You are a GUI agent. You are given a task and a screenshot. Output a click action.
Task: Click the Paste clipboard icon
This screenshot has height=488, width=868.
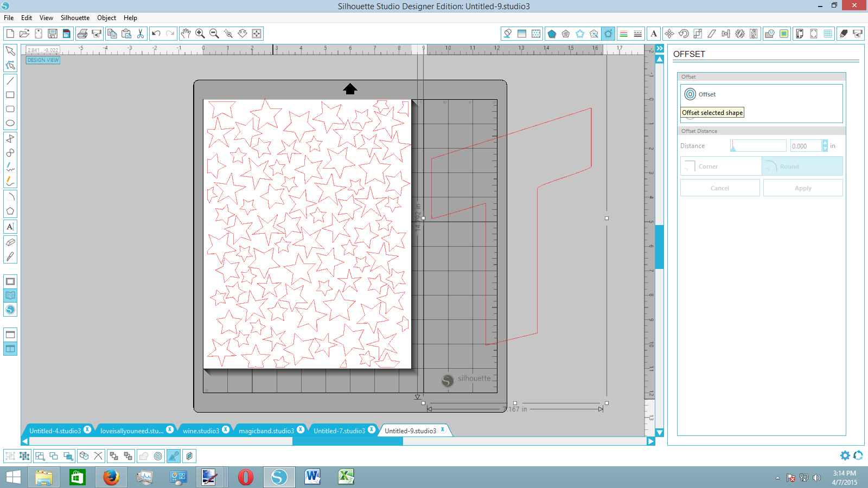coord(126,34)
